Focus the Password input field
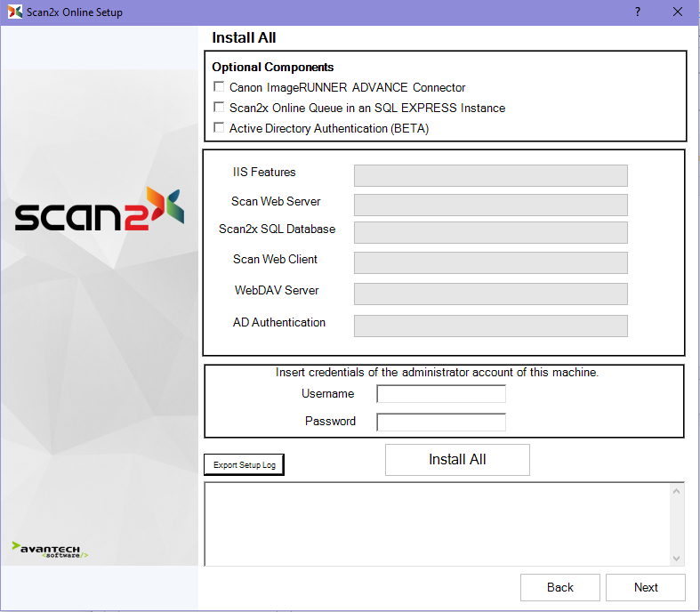The width and height of the screenshot is (700, 612). tap(441, 422)
